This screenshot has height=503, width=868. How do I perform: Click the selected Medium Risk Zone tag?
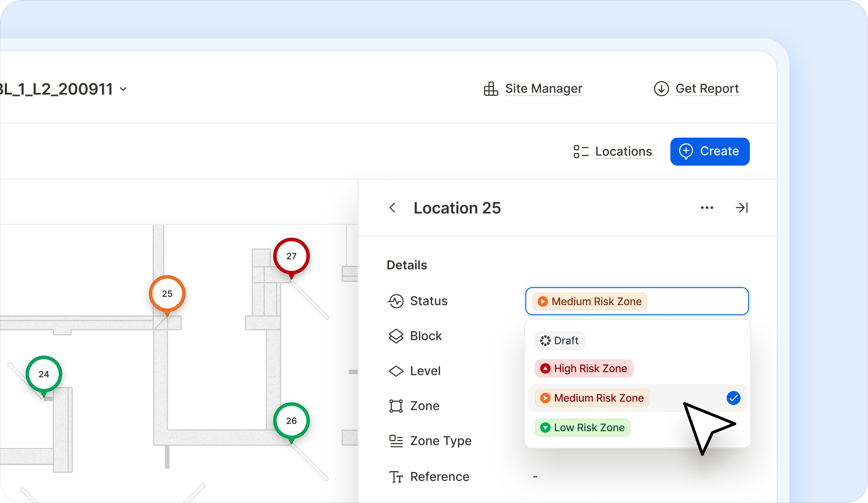[x=590, y=301]
